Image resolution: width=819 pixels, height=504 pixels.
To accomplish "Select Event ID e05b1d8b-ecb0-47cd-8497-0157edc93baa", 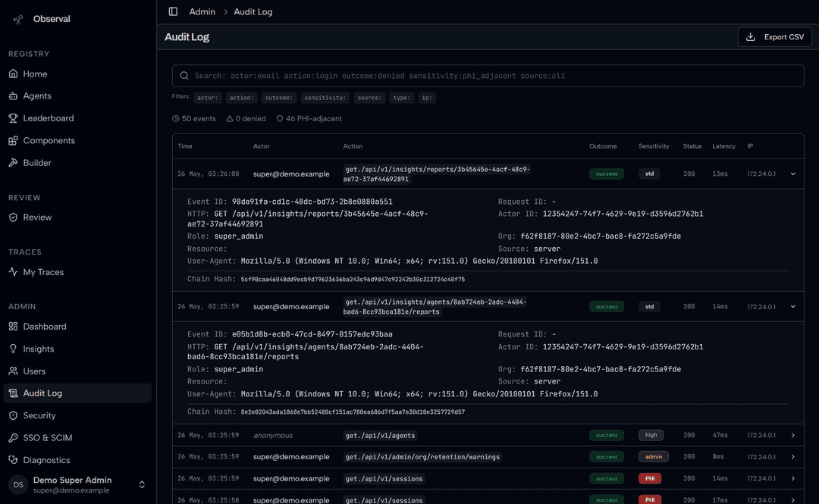I will pos(312,334).
